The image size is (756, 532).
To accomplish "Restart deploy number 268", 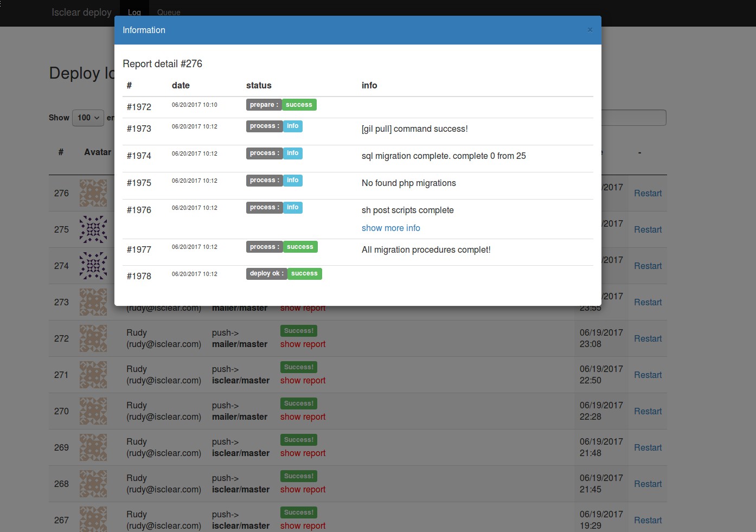I will (648, 484).
